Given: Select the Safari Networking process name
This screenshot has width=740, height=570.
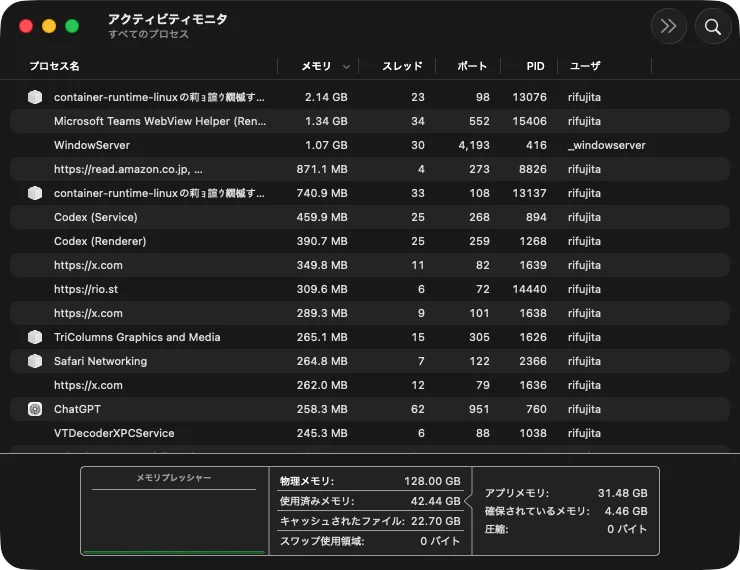Looking at the screenshot, I should (101, 361).
